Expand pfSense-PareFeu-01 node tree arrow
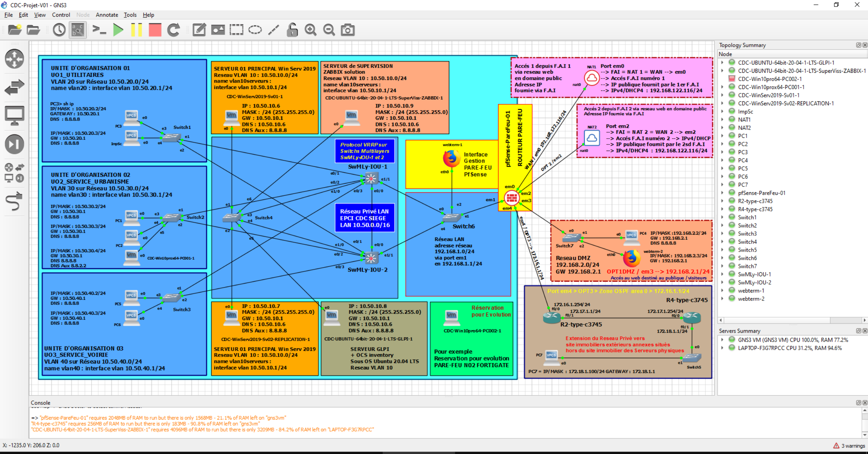The width and height of the screenshot is (868, 454). [x=722, y=193]
